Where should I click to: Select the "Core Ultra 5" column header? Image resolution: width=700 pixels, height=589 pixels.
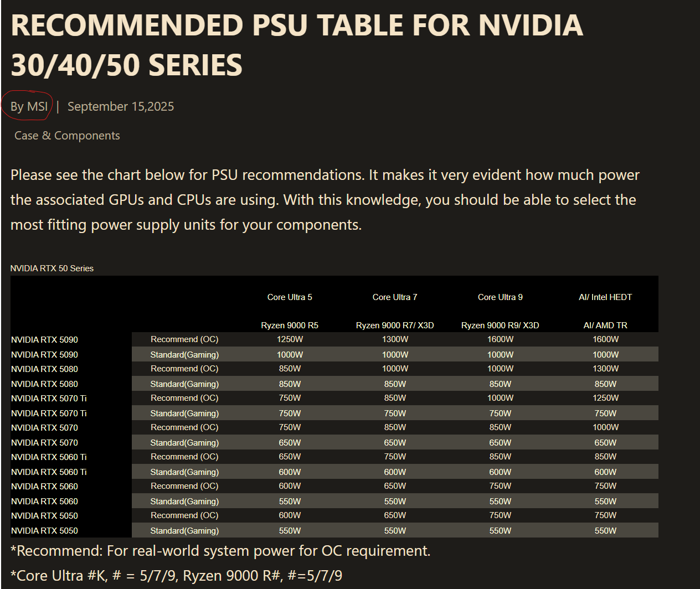(x=290, y=297)
